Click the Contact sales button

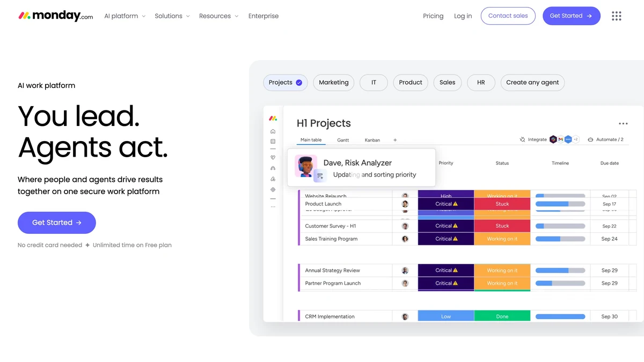tap(508, 16)
